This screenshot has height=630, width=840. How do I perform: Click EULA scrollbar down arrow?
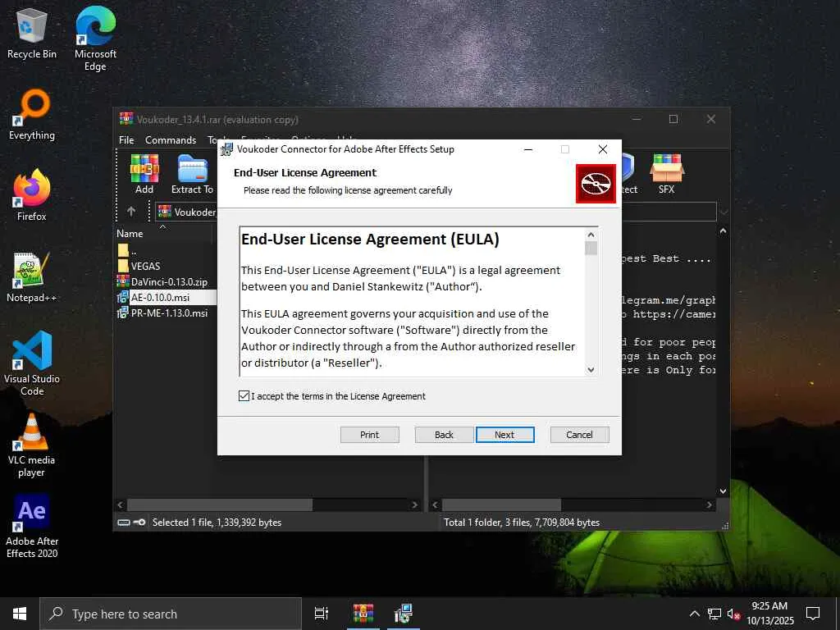(x=591, y=370)
